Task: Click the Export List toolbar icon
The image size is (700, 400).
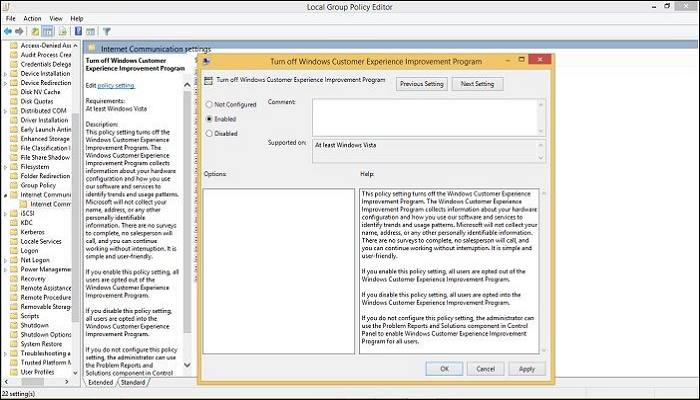Action: (x=60, y=31)
